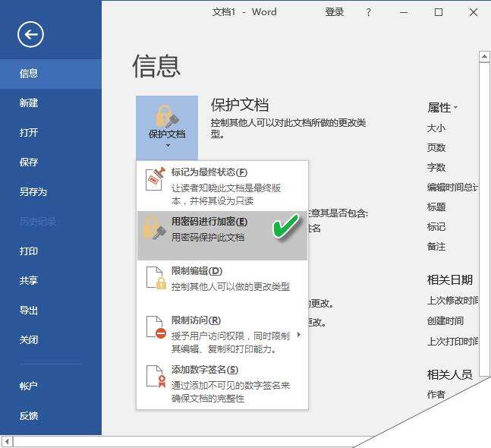Image resolution: width=491 pixels, height=448 pixels.
Task: Open the 导出 page
Action: 51,311
